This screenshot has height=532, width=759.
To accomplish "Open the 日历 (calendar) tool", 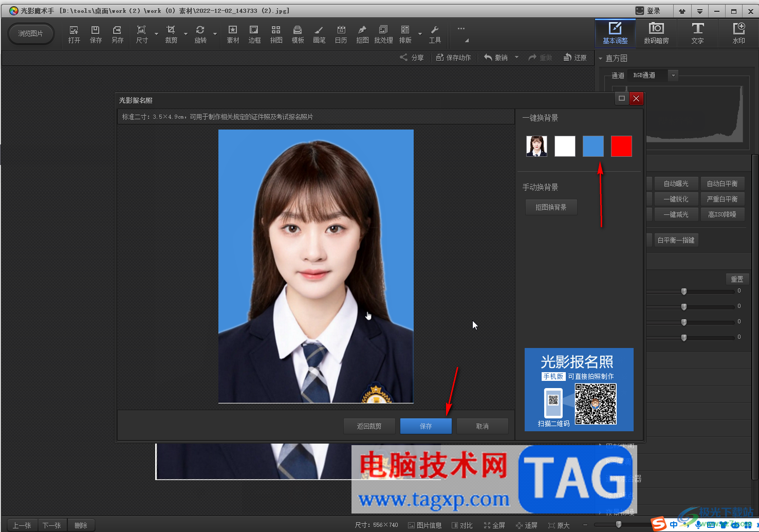I will tap(341, 34).
